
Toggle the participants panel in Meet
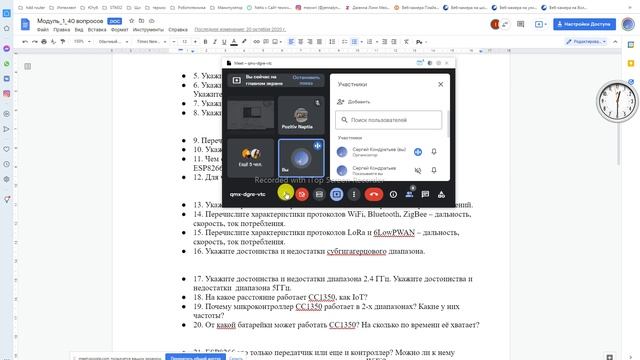pyautogui.click(x=409, y=194)
